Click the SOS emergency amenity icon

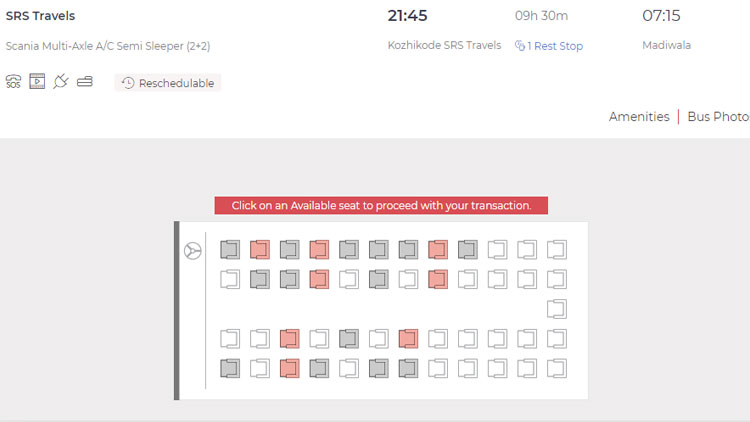click(x=13, y=82)
